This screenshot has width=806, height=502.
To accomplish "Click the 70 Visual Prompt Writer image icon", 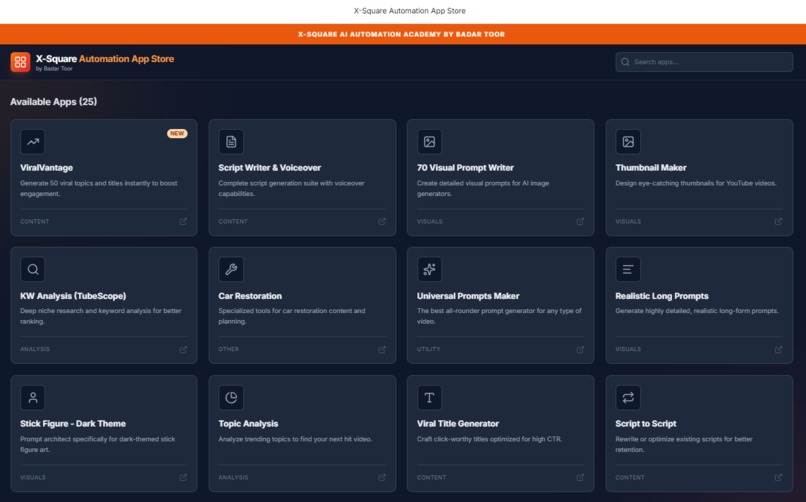I will pos(429,142).
